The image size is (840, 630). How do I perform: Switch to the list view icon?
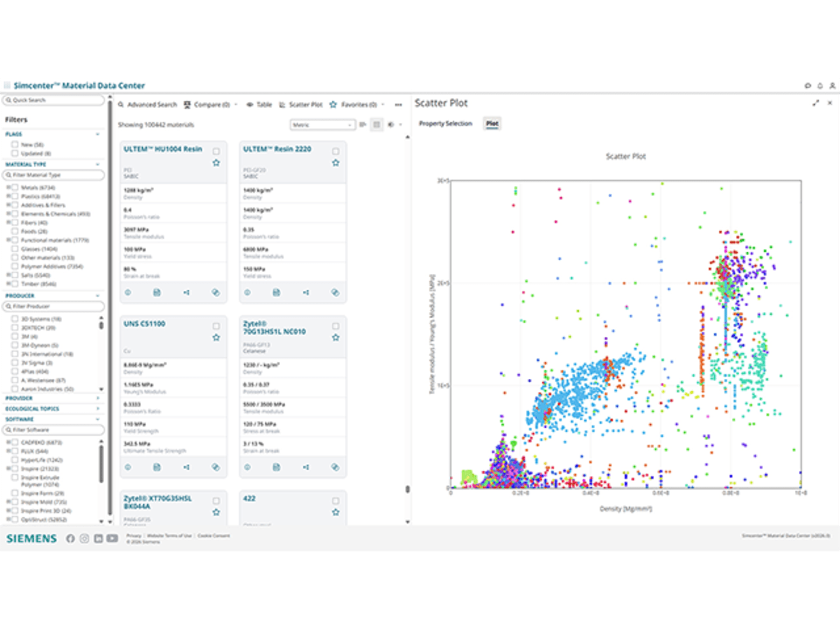coord(363,125)
